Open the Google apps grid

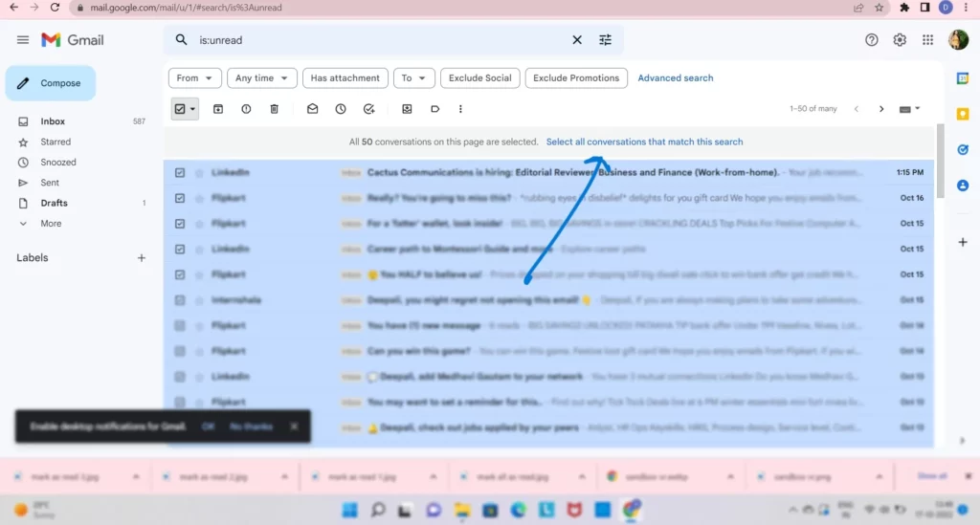[x=927, y=40]
